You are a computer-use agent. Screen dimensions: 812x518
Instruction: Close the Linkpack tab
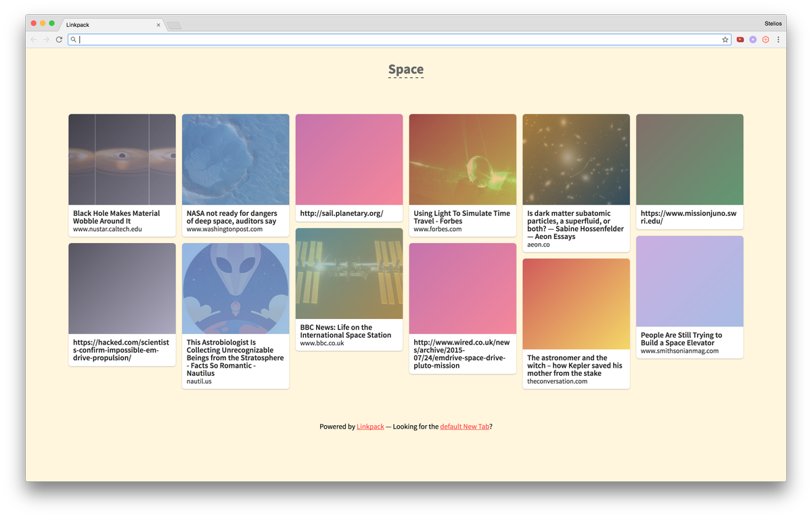(158, 25)
